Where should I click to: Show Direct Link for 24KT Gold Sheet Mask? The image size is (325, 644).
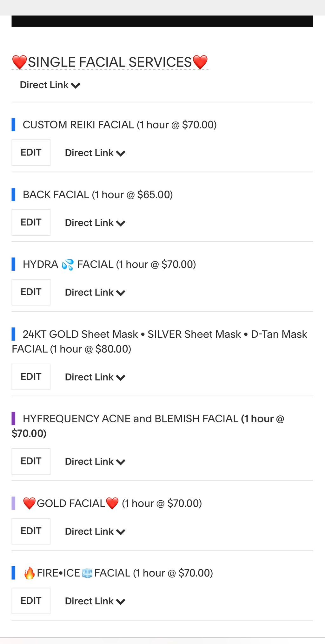coord(95,377)
